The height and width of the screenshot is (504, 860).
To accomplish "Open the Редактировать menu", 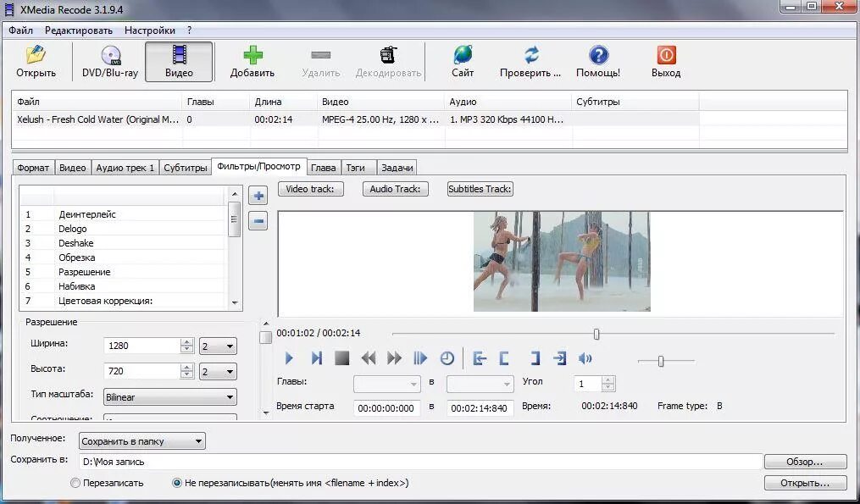I will point(79,30).
